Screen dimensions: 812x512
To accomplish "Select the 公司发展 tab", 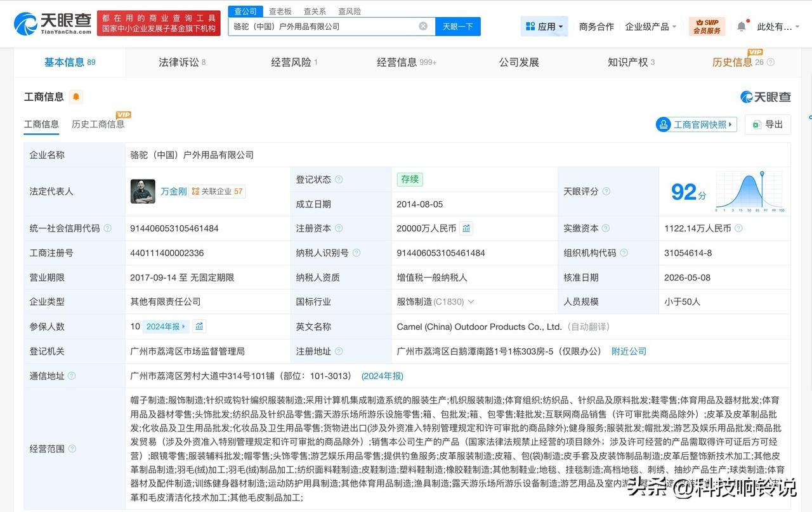I will [519, 62].
